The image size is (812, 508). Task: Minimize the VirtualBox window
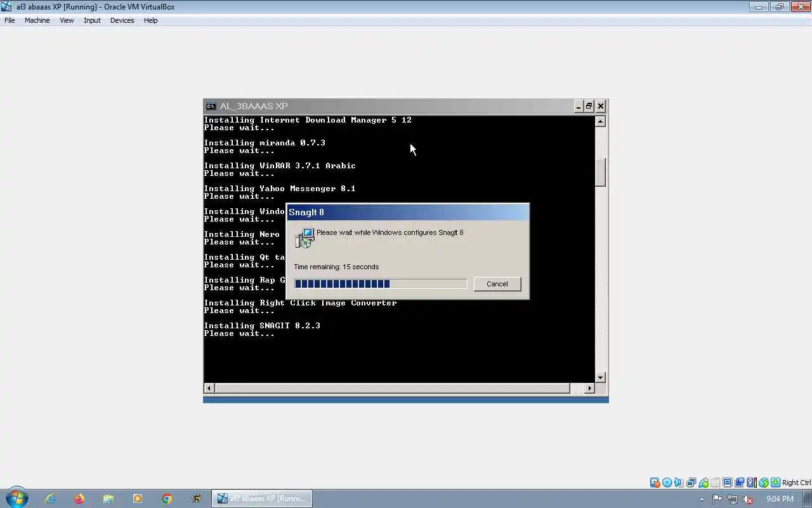pyautogui.click(x=759, y=7)
